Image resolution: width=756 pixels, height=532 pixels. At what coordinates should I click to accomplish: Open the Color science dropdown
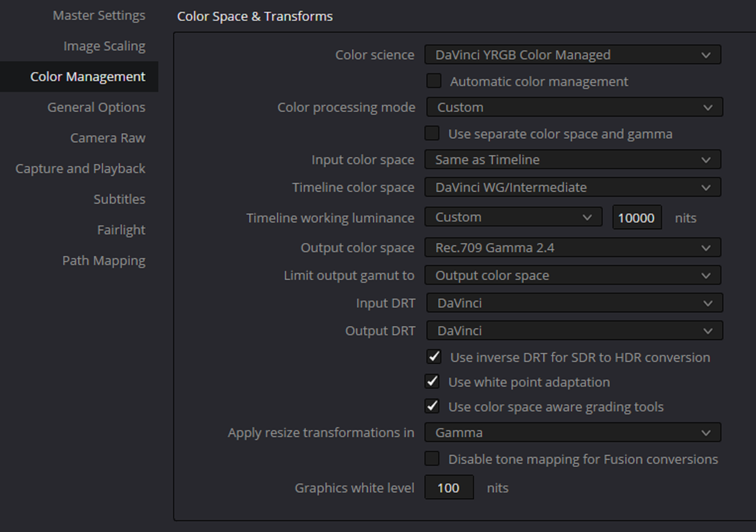573,55
